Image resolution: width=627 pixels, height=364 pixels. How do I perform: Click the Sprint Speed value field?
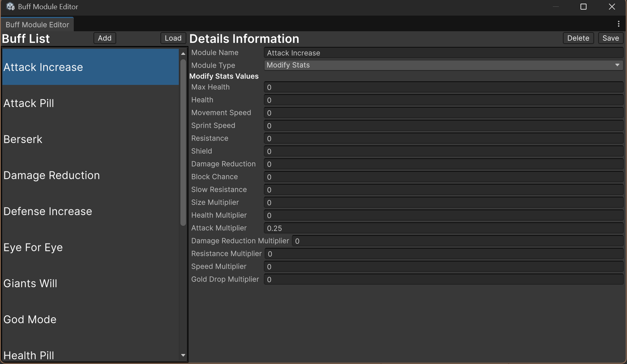coord(443,126)
